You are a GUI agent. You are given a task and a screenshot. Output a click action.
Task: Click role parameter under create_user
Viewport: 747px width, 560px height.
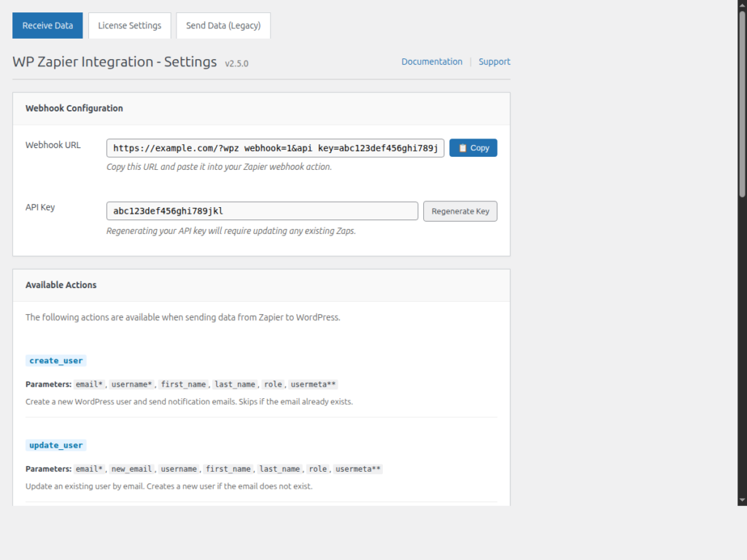[x=273, y=385]
